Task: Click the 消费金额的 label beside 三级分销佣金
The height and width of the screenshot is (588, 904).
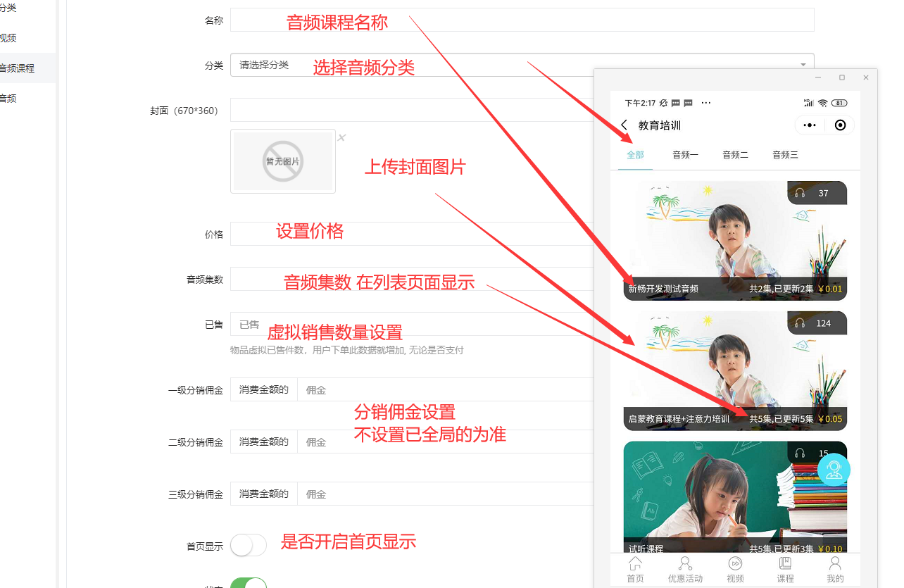Action: point(264,494)
